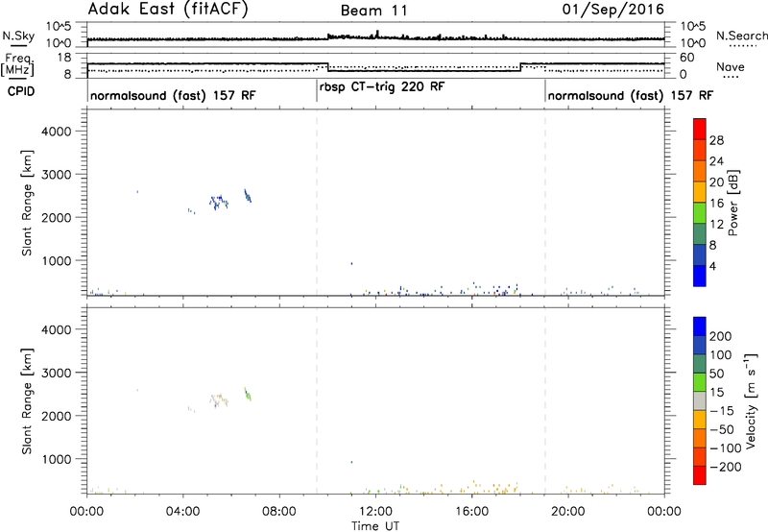Viewport: 768px width, 532px height.
Task: Click the noise spike near 12:00 in N.Sky panel
Action: pos(377,35)
